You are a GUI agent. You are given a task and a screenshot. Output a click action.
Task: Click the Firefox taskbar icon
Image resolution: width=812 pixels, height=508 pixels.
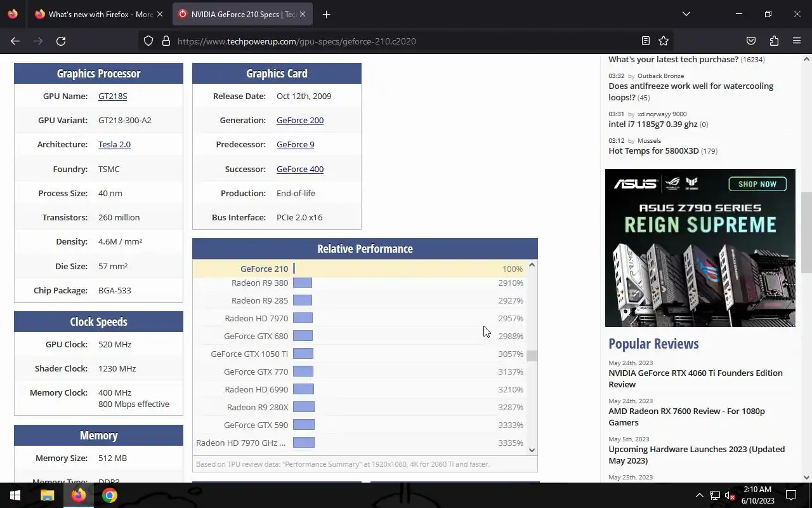(x=79, y=495)
